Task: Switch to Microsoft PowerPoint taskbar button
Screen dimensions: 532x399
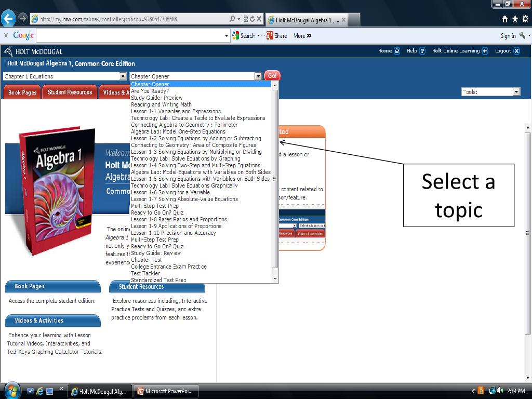Action: tap(166, 392)
